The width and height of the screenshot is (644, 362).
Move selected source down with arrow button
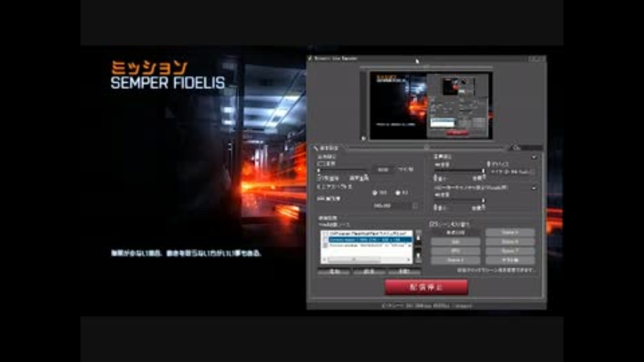tap(418, 257)
